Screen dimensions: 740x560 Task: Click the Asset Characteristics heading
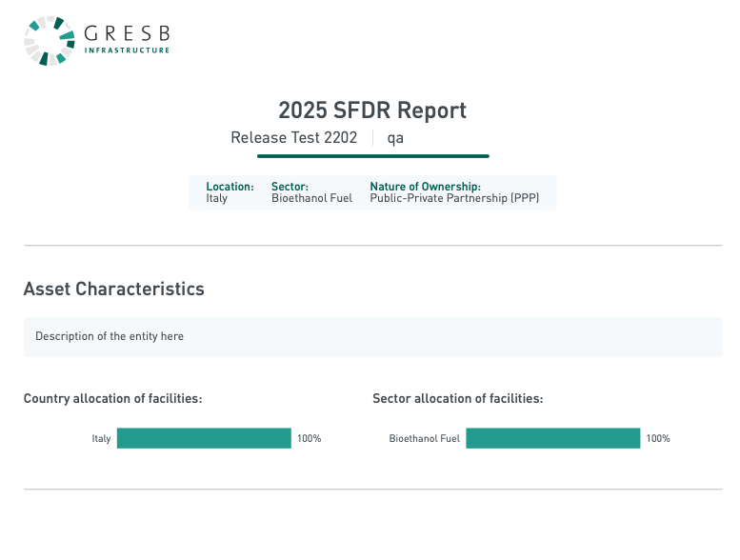[x=113, y=289]
